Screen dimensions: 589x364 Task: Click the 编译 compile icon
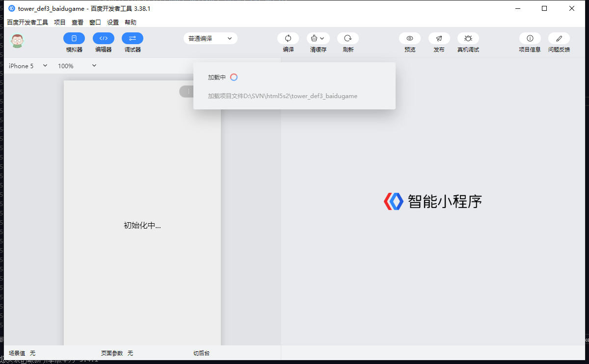(288, 38)
